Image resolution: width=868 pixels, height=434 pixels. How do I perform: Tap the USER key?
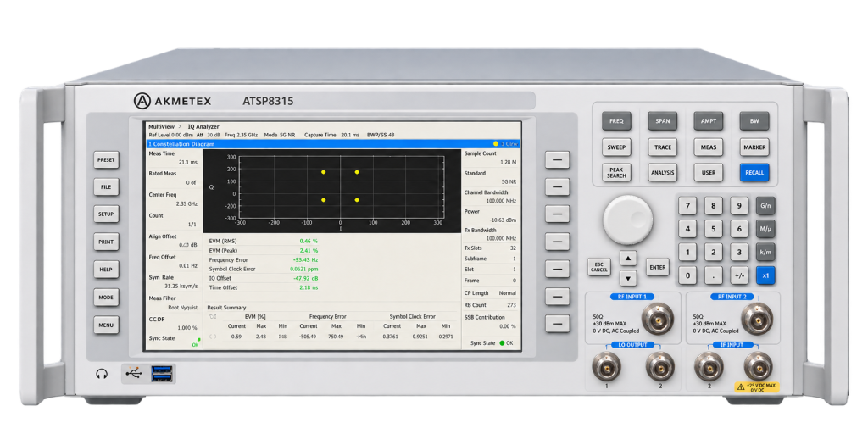[709, 173]
